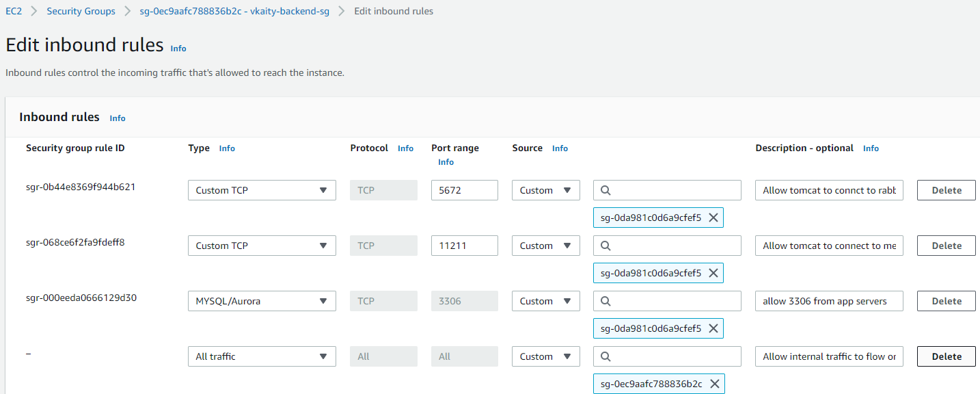The height and width of the screenshot is (394, 980).
Task: Edit description 'Allow tomcat to connect to me'
Action: 829,246
